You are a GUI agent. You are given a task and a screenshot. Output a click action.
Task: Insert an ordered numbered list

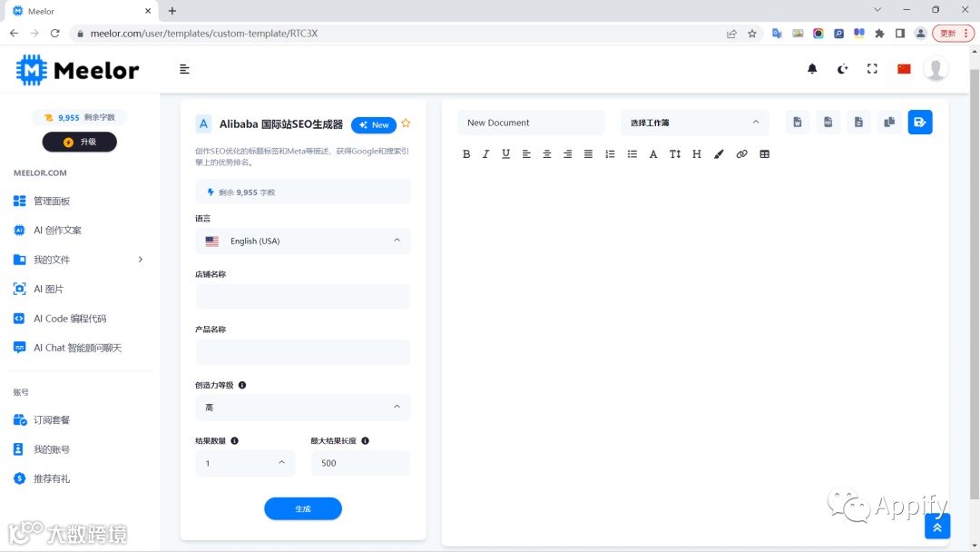click(610, 153)
